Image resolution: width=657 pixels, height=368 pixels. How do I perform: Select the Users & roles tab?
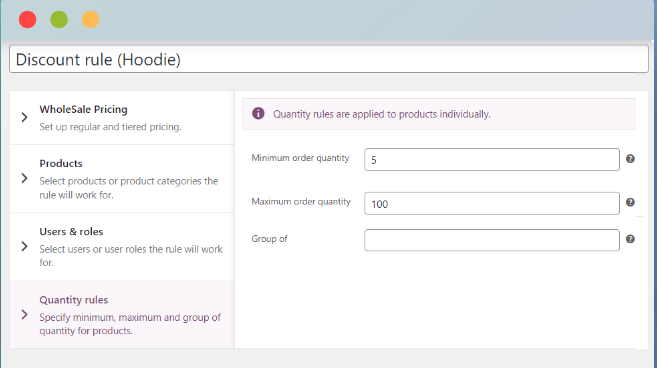point(122,247)
